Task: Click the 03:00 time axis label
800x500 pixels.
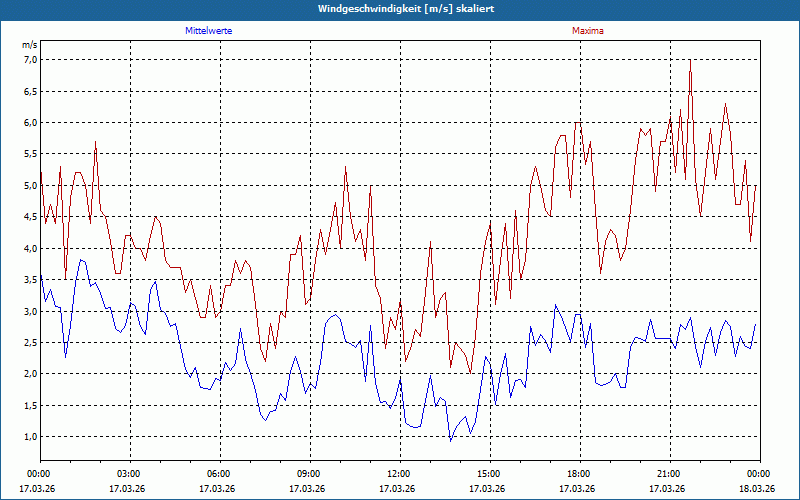Action: click(x=130, y=474)
